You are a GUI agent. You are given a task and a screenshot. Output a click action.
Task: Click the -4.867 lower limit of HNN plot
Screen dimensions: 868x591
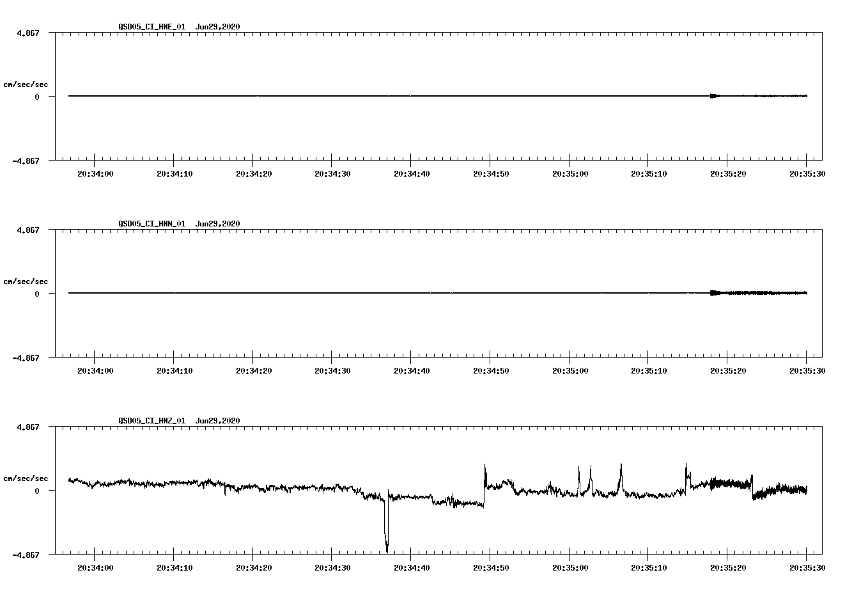click(26, 358)
